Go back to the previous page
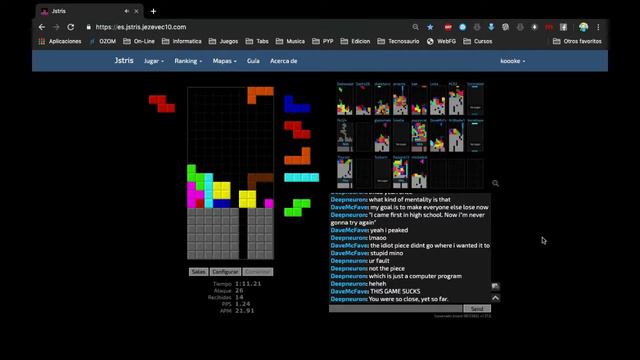640x360 pixels. click(42, 27)
